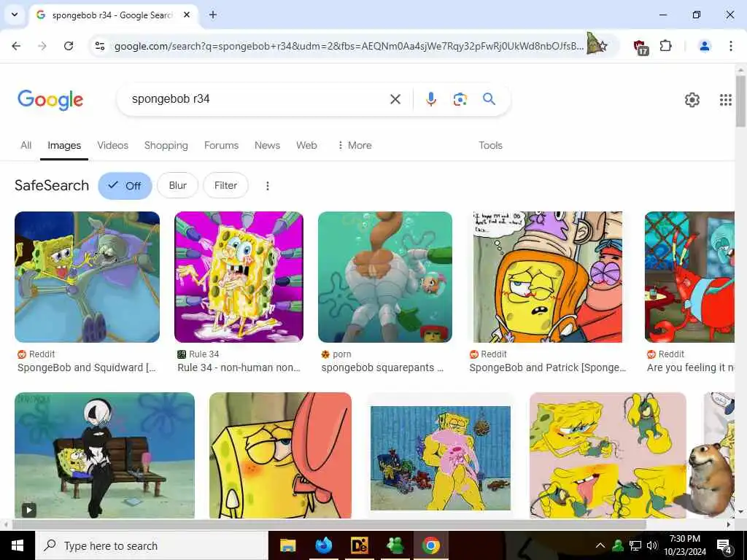
Task: Open the Google apps grid
Action: tap(726, 99)
